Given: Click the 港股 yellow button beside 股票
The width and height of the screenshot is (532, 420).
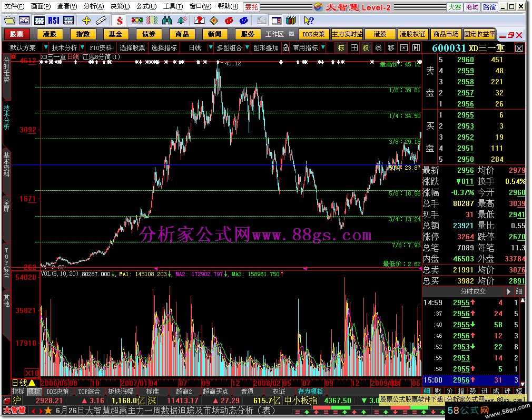Looking at the screenshot, I should (x=50, y=34).
